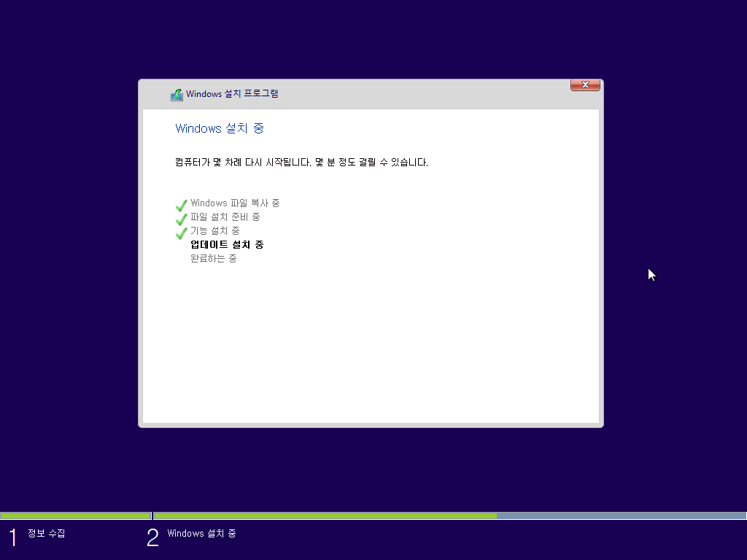The image size is (747, 560).
Task: Click the checkmark beside 파일 설치 준비 중
Action: coord(182,219)
